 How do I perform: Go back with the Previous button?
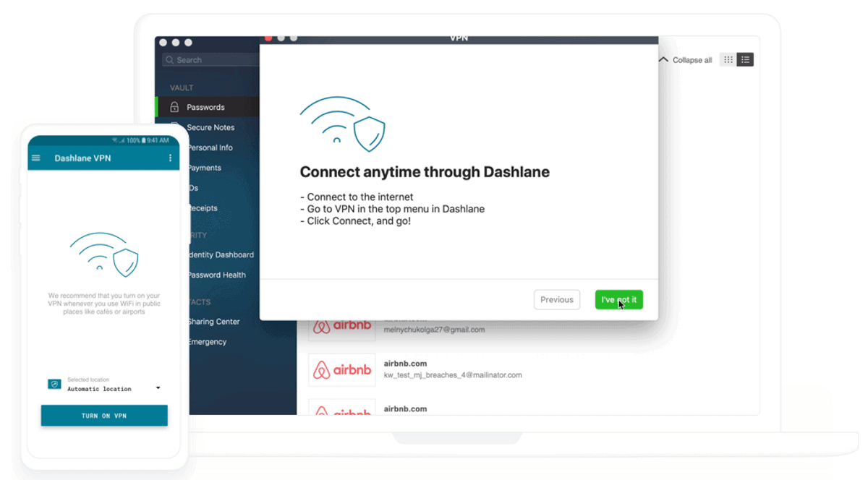coord(557,299)
